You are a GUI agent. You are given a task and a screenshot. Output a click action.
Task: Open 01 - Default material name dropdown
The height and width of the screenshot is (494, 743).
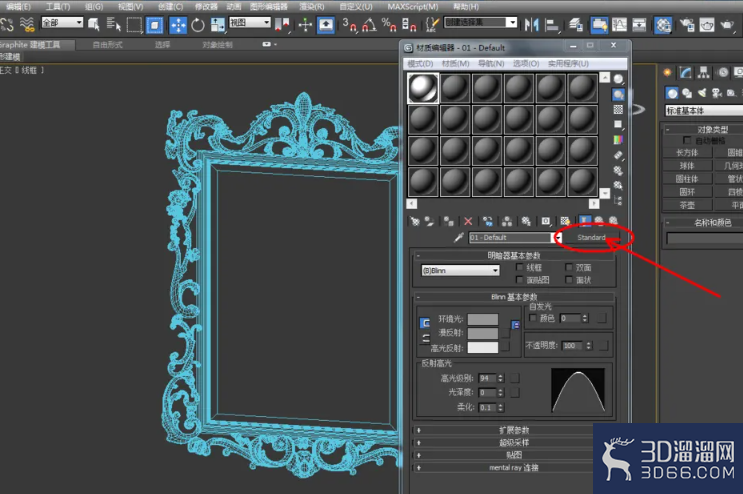pos(558,237)
